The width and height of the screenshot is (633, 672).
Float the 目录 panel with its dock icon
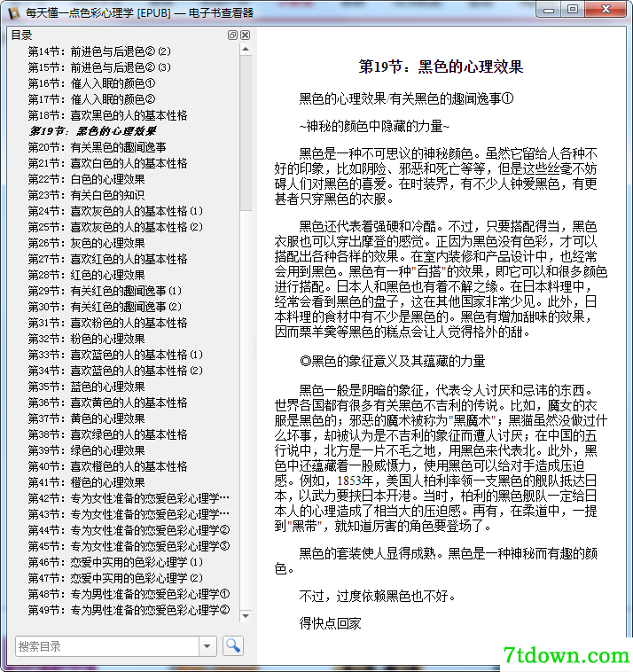pyautogui.click(x=232, y=35)
